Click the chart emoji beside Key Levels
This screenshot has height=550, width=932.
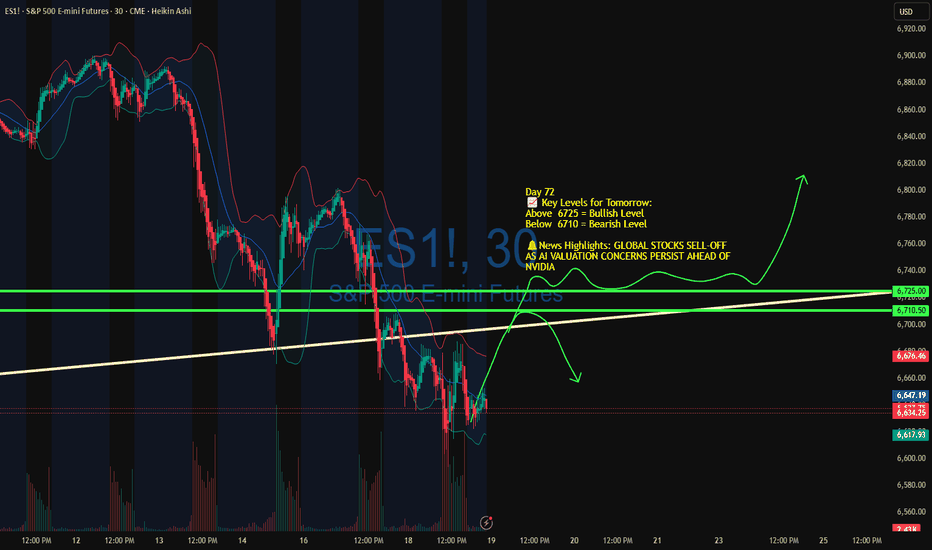530,202
